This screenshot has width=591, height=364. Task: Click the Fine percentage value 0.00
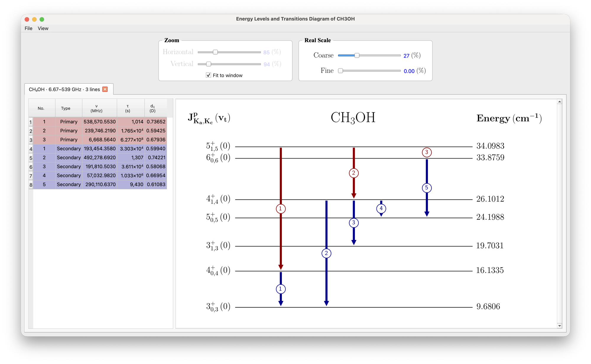(409, 71)
